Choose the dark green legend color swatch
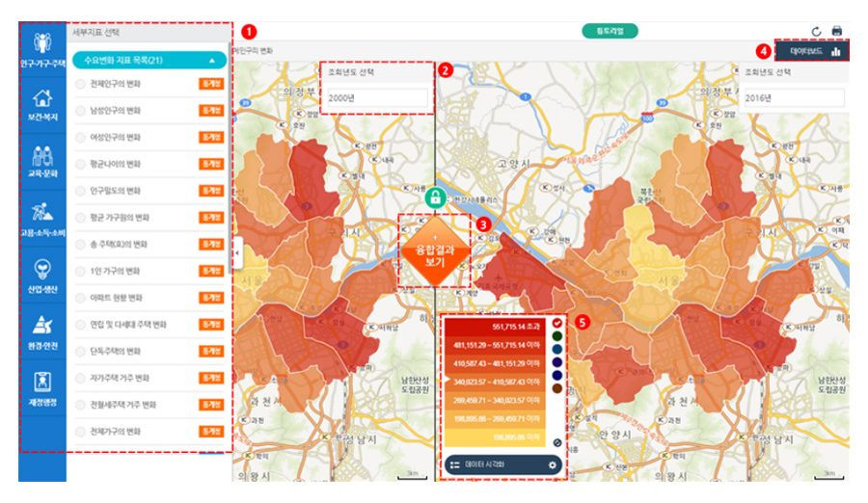Screen dimensions: 868x503 coord(557,336)
